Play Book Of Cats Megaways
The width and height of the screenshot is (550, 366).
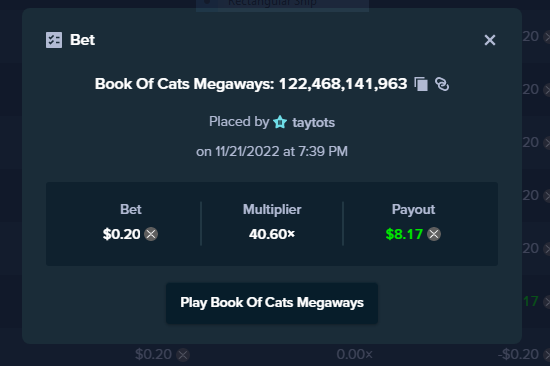coord(272,303)
